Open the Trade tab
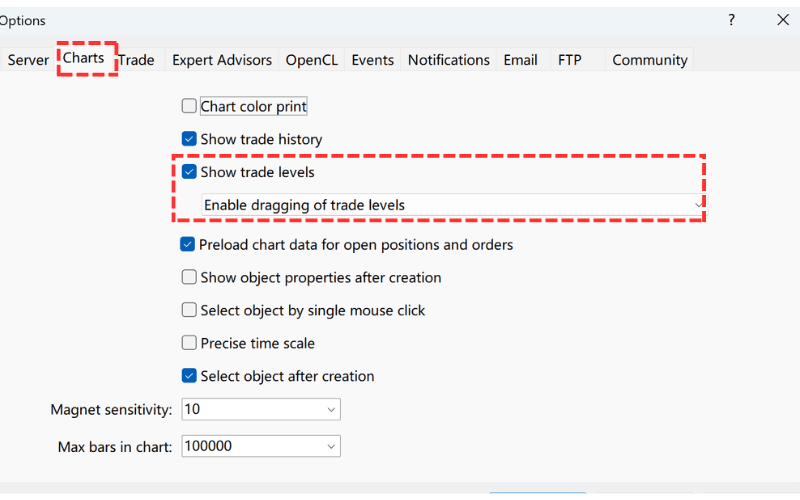800x500 pixels. (x=137, y=60)
